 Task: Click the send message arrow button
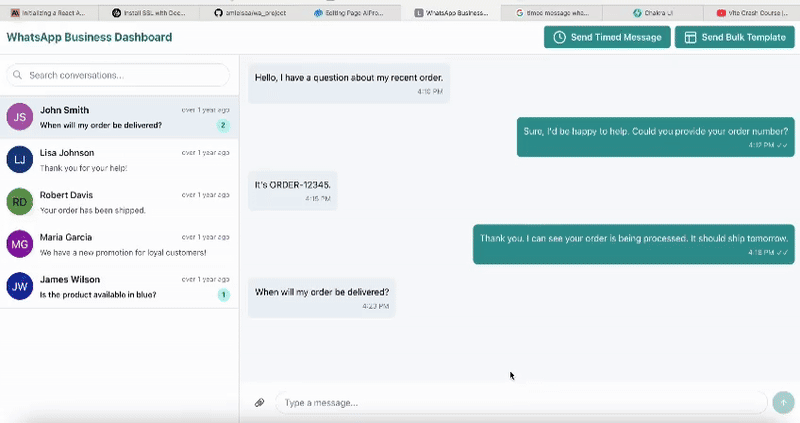783,403
